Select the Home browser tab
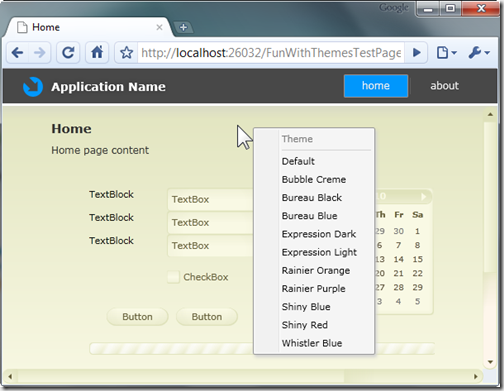The width and height of the screenshot is (504, 391). 88,27
